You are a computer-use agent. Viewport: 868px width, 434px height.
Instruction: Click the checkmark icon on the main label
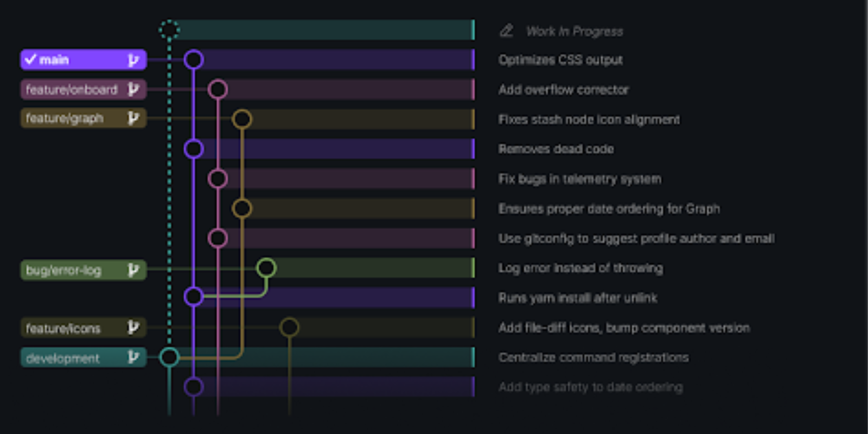pos(31,60)
